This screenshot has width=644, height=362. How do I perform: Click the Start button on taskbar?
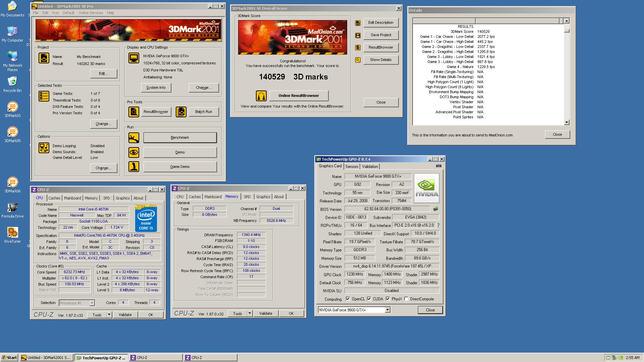point(9,358)
